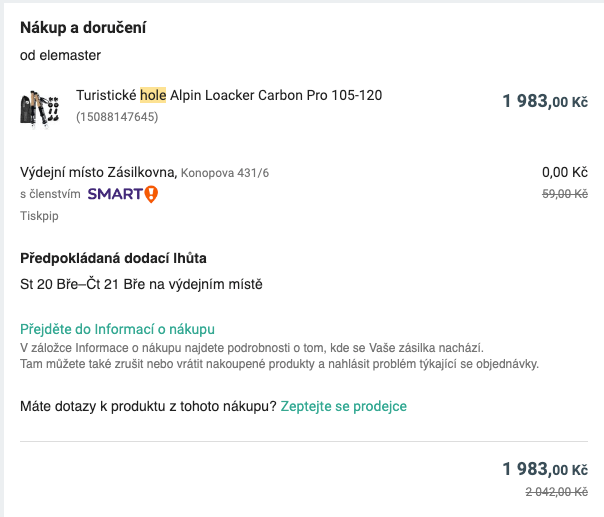The width and height of the screenshot is (604, 517).
Task: Click the pickup address Konopova 431/6
Action: click(225, 174)
